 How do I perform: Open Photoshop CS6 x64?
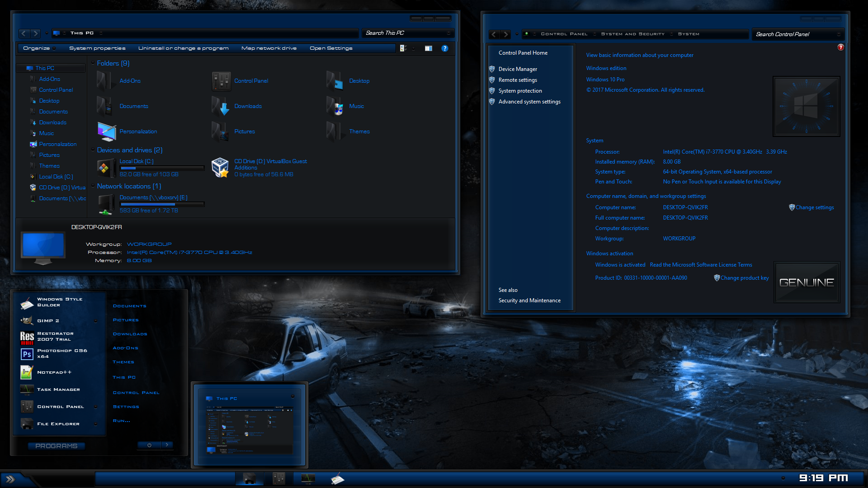pos(61,353)
